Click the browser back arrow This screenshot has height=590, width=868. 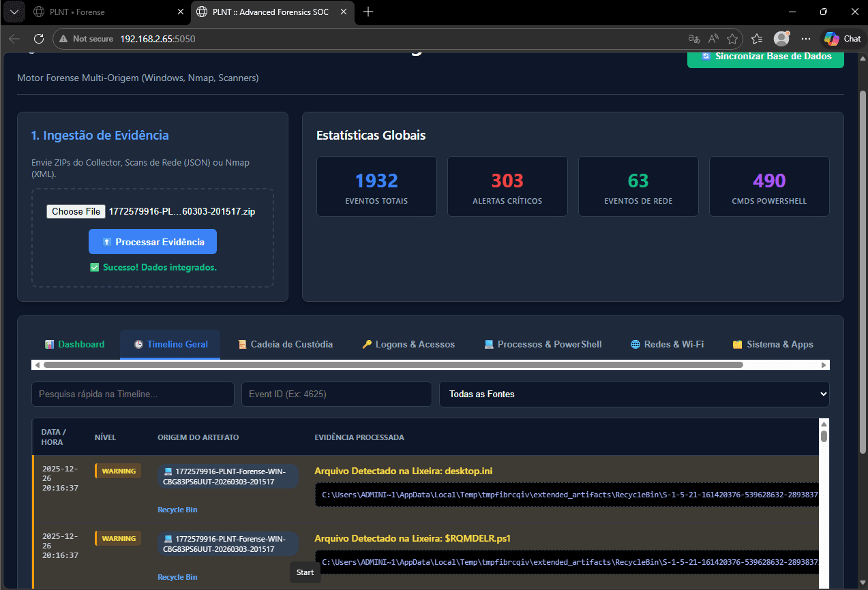pos(14,39)
